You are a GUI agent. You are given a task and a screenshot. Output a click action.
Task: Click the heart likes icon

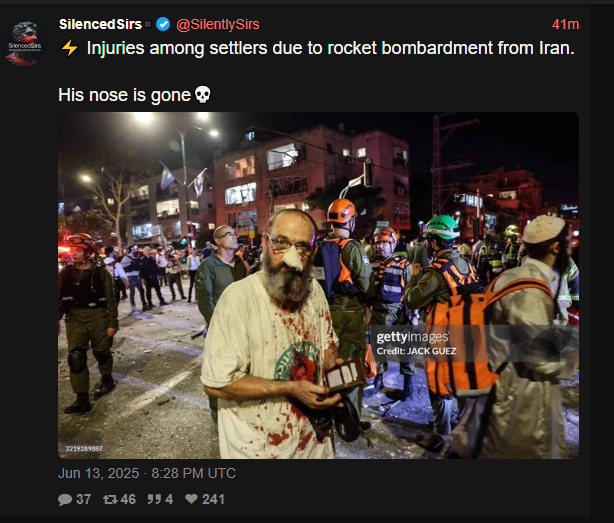(x=191, y=499)
